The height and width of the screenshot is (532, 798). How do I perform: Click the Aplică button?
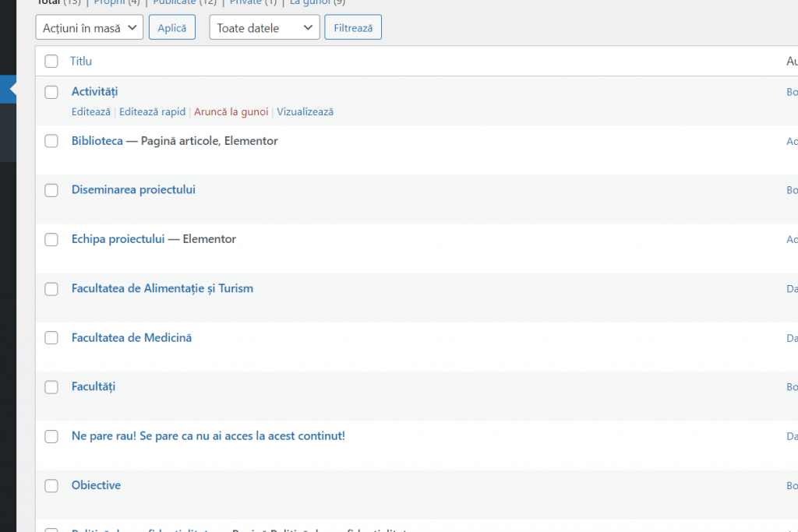(x=171, y=28)
